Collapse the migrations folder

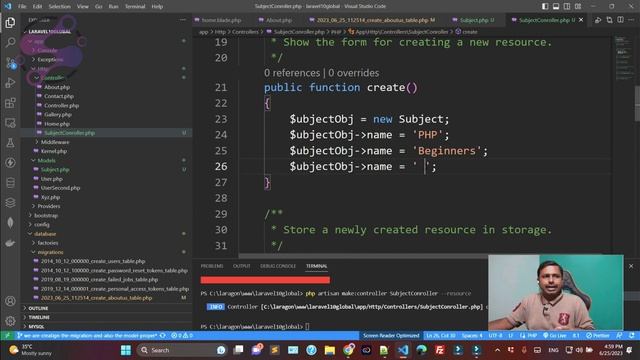click(x=50, y=252)
